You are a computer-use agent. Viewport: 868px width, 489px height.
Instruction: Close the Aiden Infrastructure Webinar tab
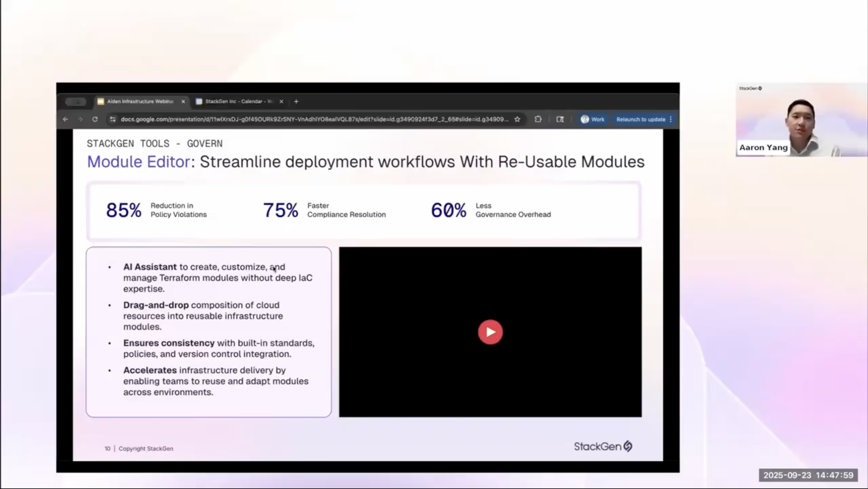pos(183,101)
